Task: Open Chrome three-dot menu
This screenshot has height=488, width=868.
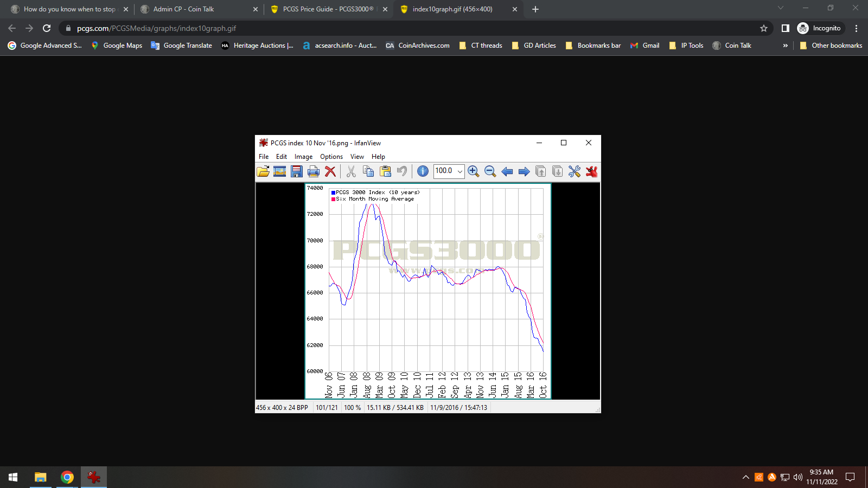Action: point(856,28)
